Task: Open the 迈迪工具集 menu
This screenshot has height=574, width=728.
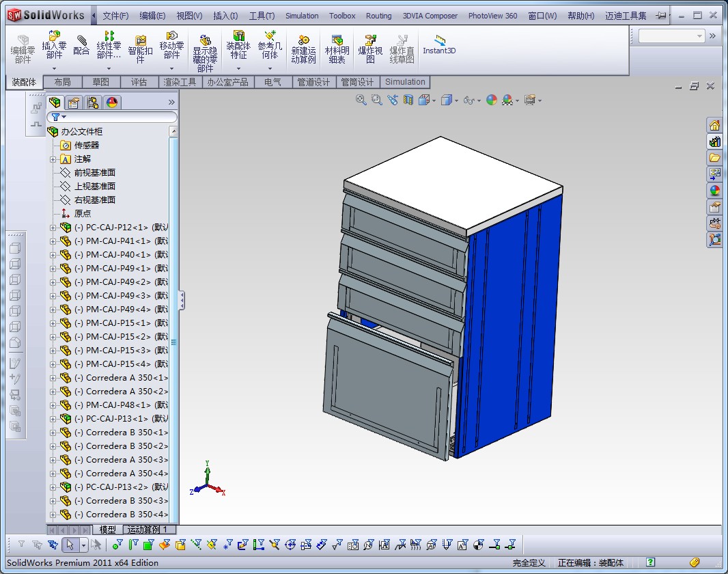Action: coord(626,16)
